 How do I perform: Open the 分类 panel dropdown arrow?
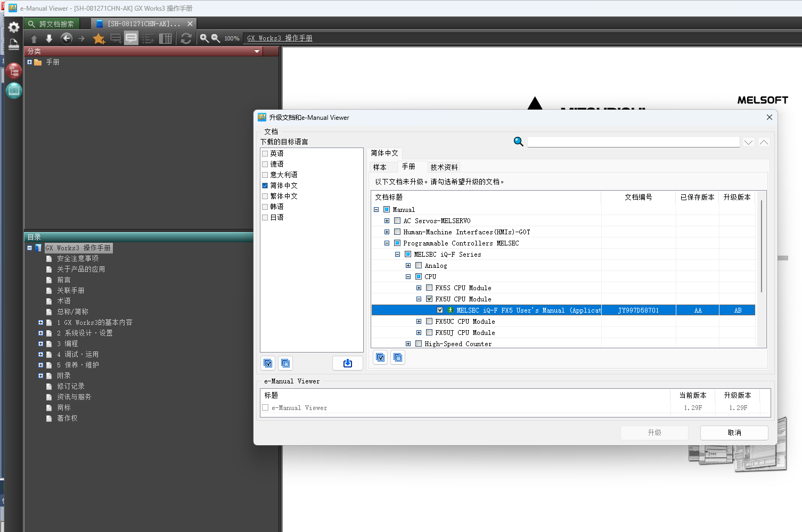tap(257, 51)
